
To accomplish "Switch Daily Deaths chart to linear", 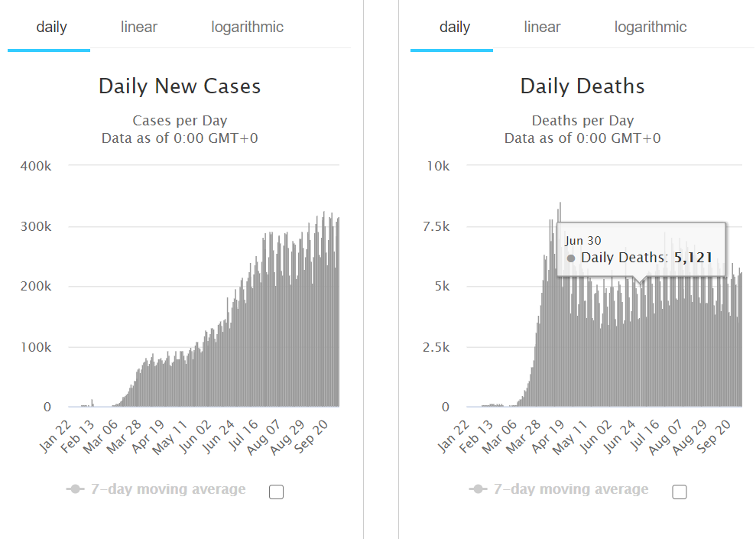I will 542,28.
